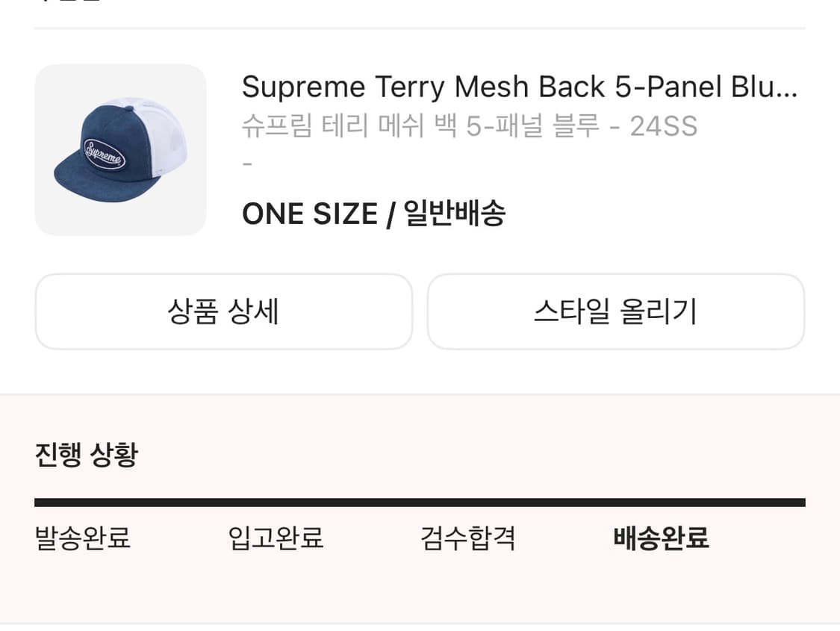
Task: Select the ONE SIZE option text
Action: pos(309,215)
